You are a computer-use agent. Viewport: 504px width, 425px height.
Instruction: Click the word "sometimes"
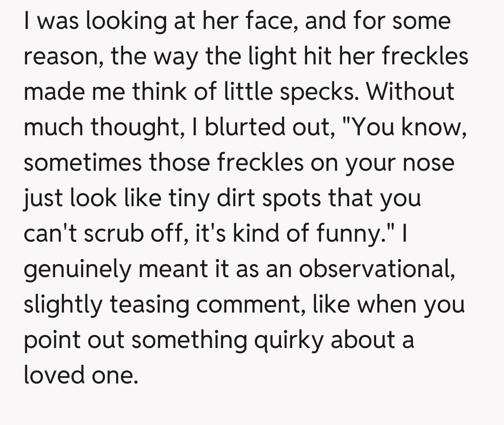tap(83, 163)
